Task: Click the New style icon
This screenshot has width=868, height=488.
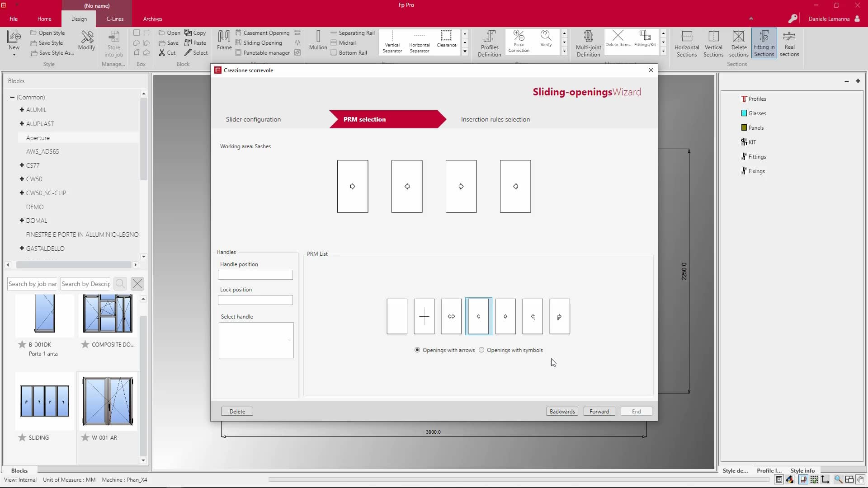Action: (x=14, y=37)
